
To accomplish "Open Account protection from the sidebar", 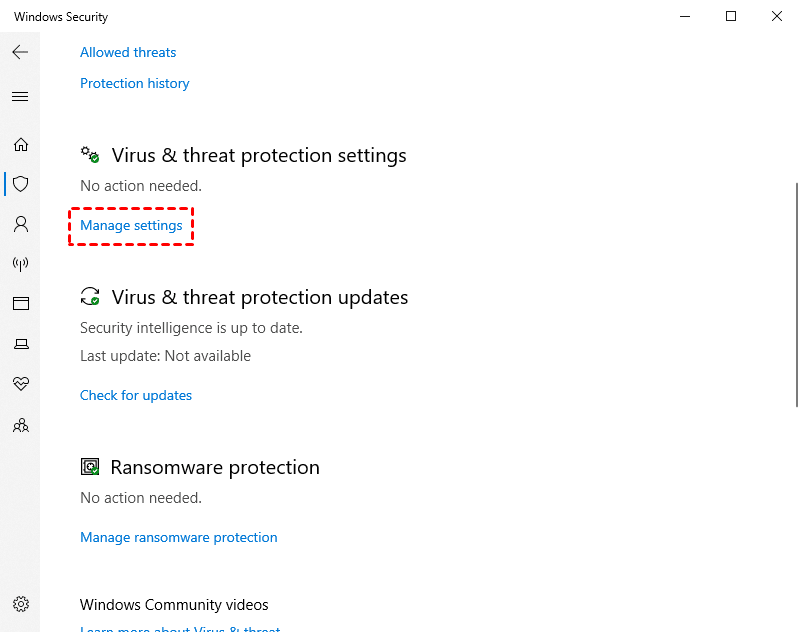I will tap(20, 224).
